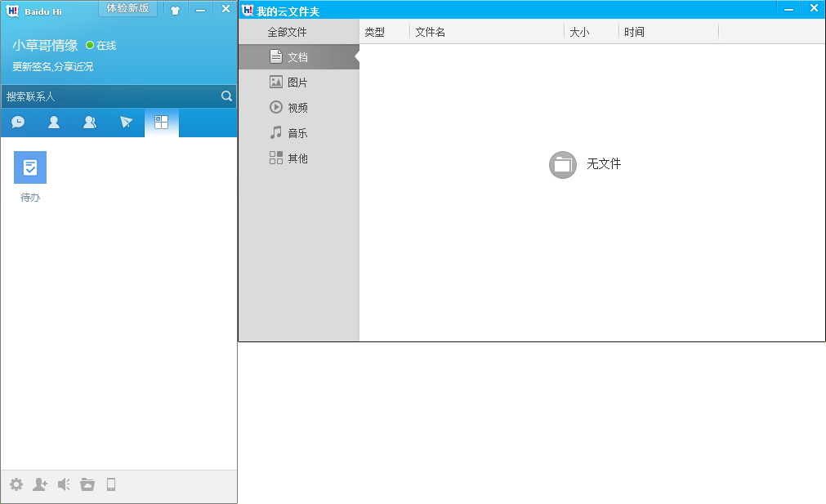Mute sounds using the speaker icon
Screen dimensions: 826x504
click(64, 484)
